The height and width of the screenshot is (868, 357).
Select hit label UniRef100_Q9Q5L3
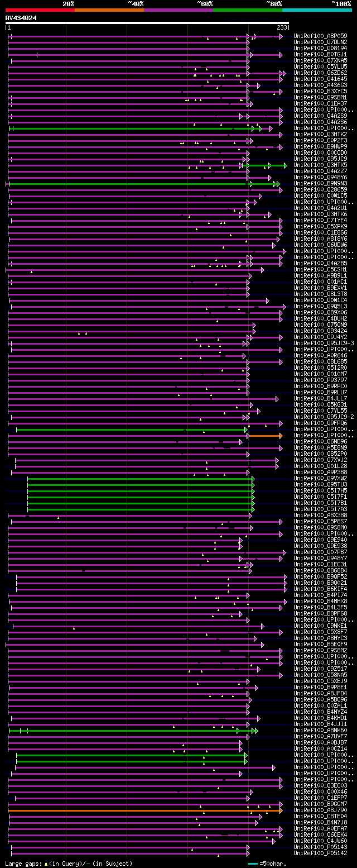point(320,306)
